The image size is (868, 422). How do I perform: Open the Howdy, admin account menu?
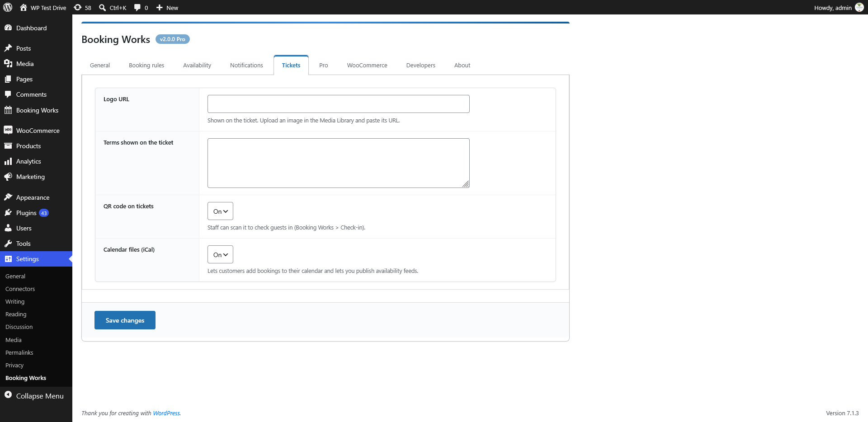839,7
